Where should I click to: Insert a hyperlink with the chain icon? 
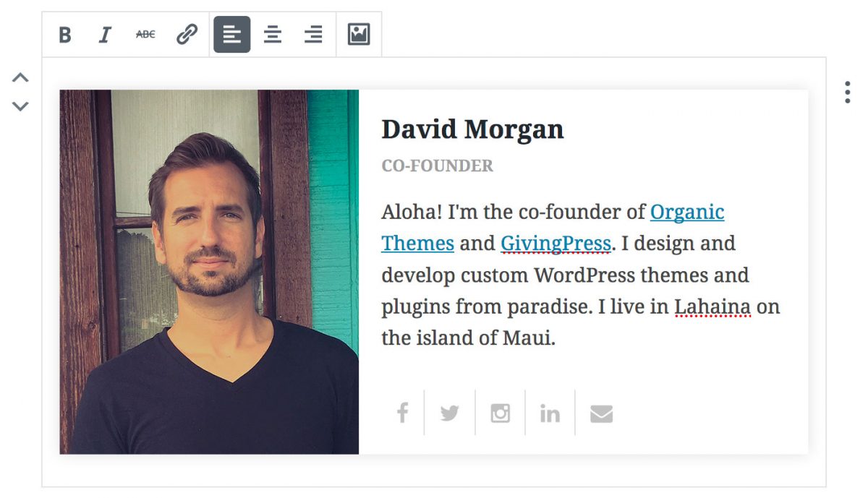(x=187, y=35)
